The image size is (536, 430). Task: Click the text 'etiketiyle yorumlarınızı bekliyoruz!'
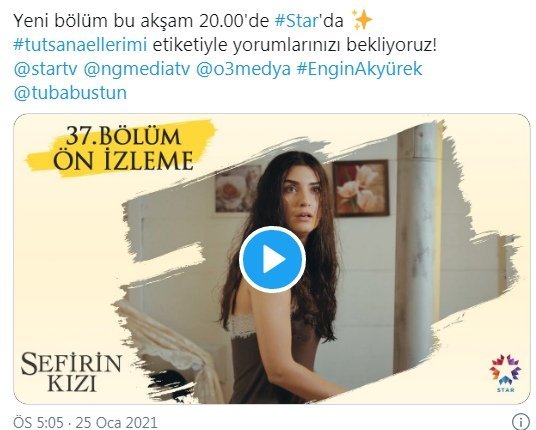click(x=295, y=45)
